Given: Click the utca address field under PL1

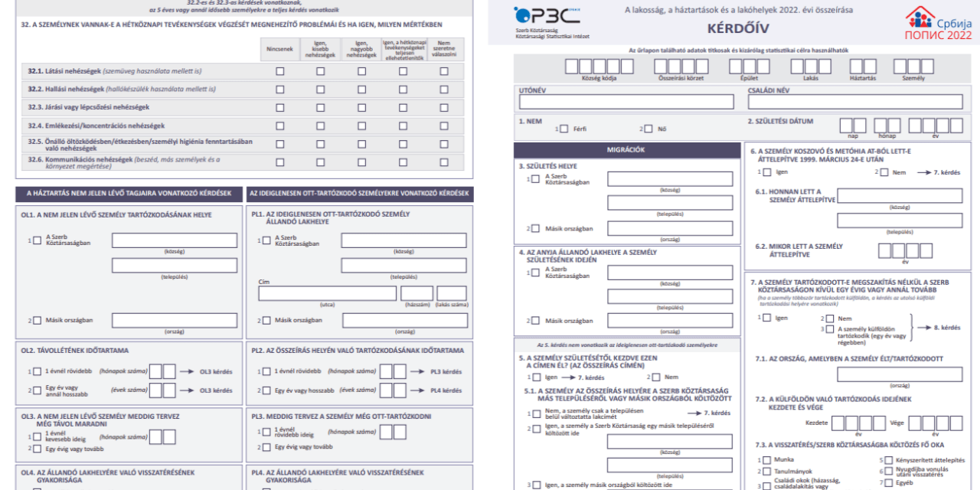Looking at the screenshot, I should tap(327, 294).
